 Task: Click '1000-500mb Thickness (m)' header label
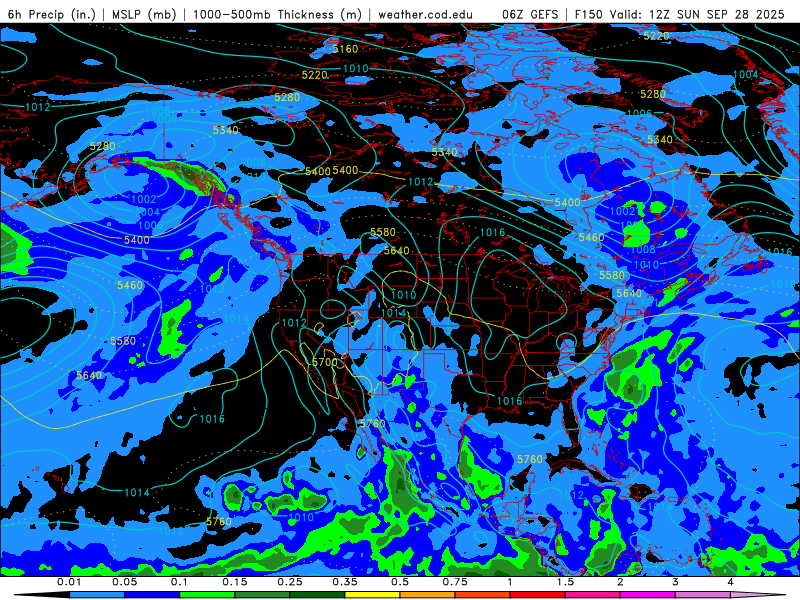click(278, 14)
